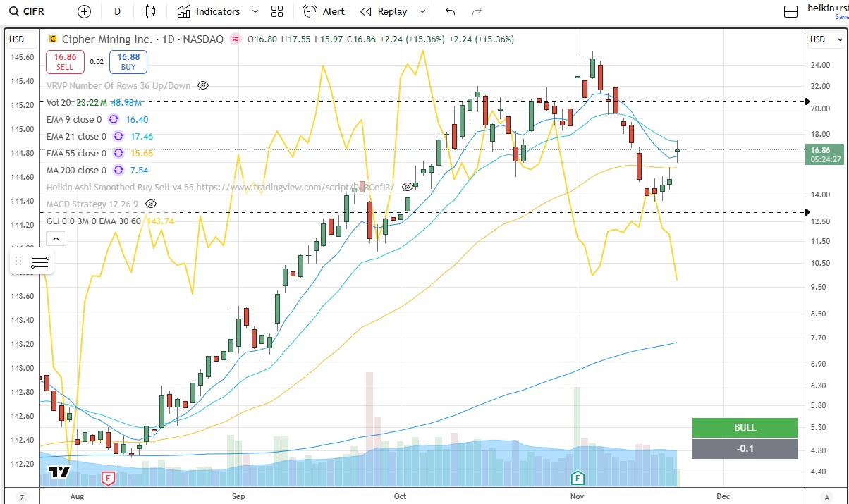Expand the Indicators favorites dropdown arrow

(255, 11)
